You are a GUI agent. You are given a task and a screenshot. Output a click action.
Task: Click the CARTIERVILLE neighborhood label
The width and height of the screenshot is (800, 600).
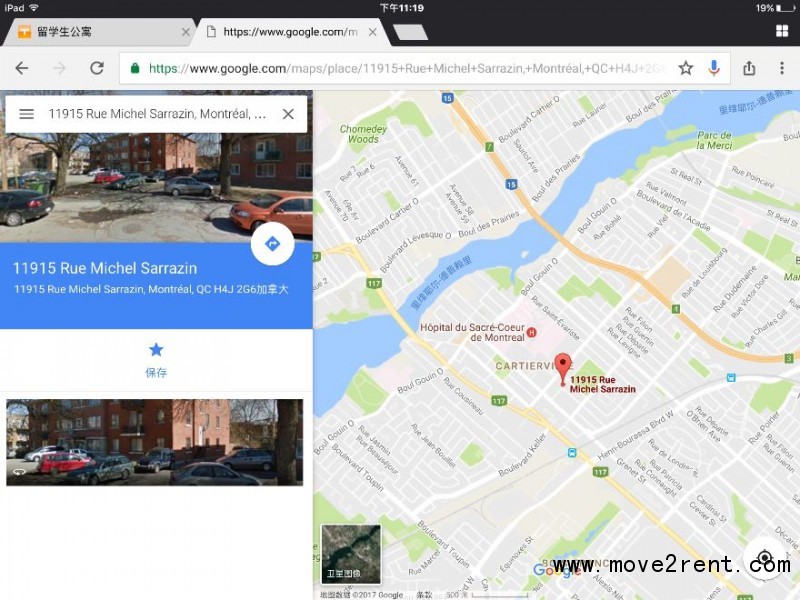tap(535, 366)
